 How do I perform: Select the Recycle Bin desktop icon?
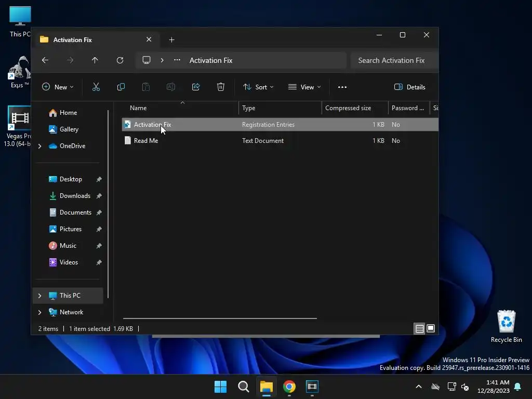coord(506,326)
